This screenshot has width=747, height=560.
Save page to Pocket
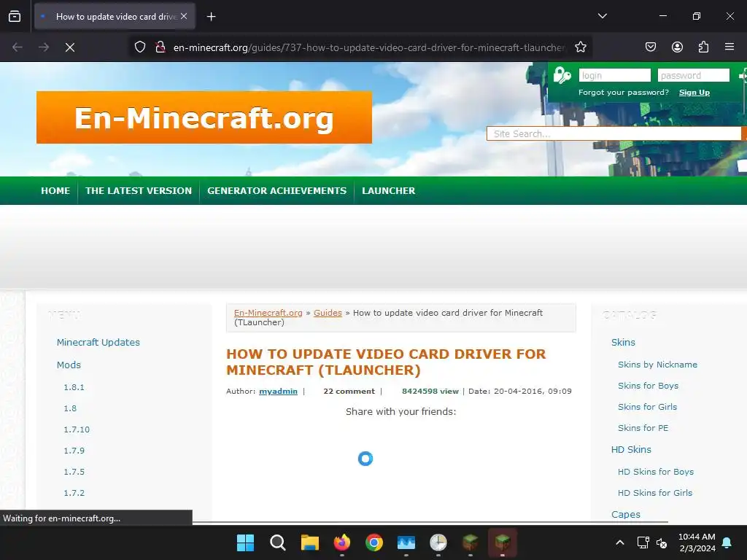click(650, 47)
